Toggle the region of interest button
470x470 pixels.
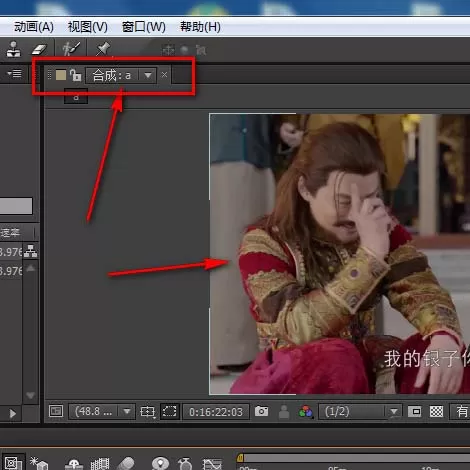click(169, 411)
